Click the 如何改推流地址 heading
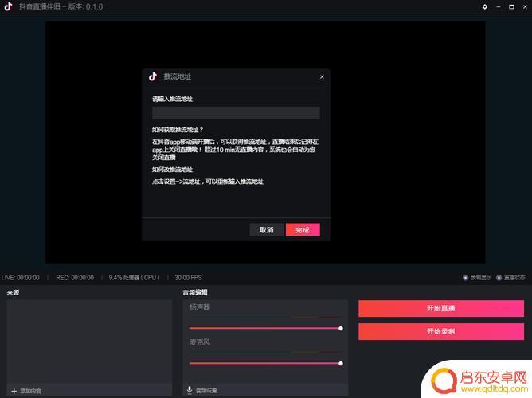Screen dimensions: 532x398 (172, 170)
